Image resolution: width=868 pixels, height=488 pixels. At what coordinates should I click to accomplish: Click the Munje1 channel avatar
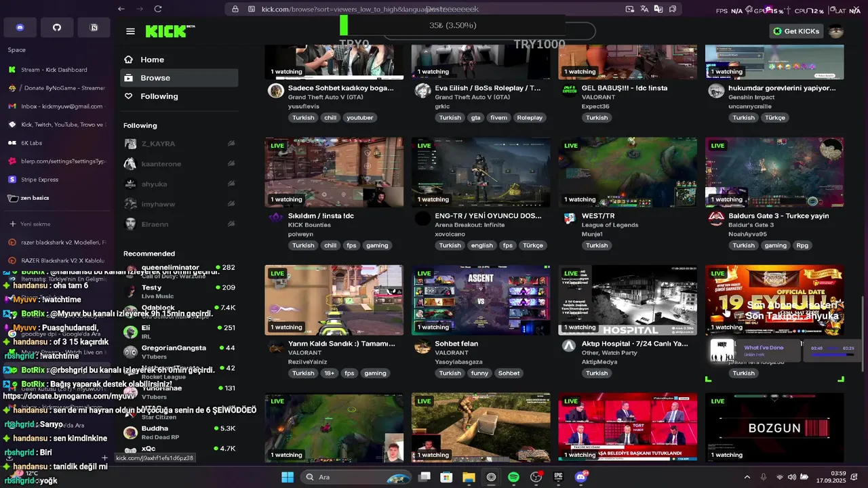570,218
